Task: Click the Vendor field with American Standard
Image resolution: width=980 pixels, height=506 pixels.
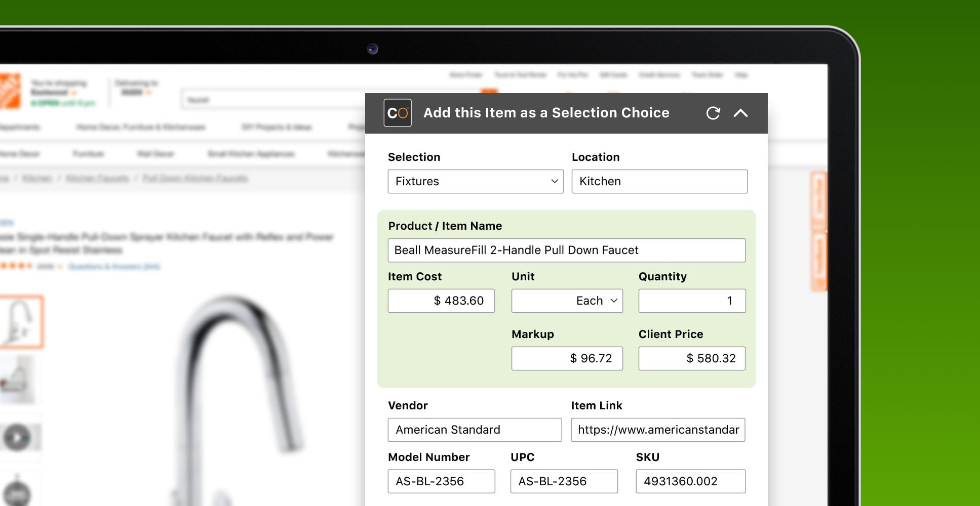Action: pos(475,430)
